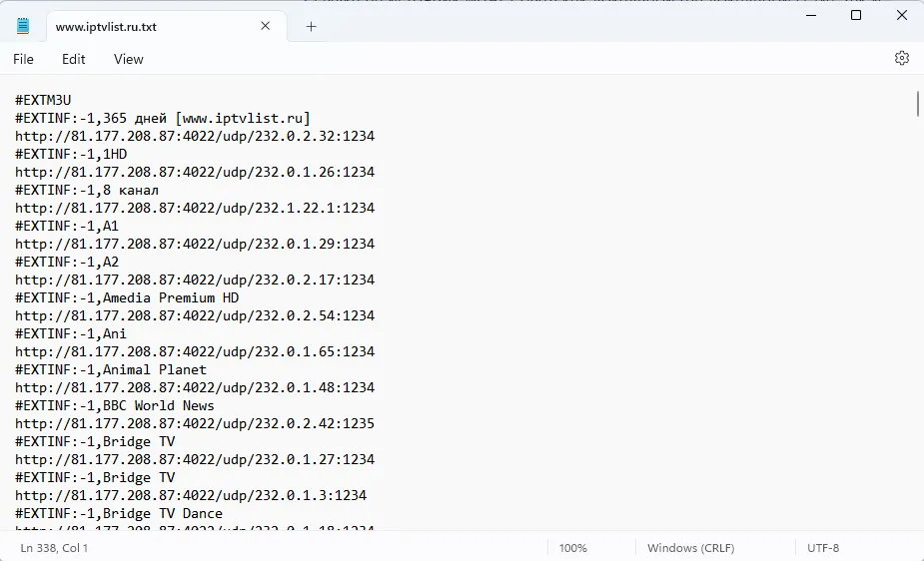Minimize the Notepad window
Viewport: 924px width, 561px height.
pyautogui.click(x=811, y=15)
